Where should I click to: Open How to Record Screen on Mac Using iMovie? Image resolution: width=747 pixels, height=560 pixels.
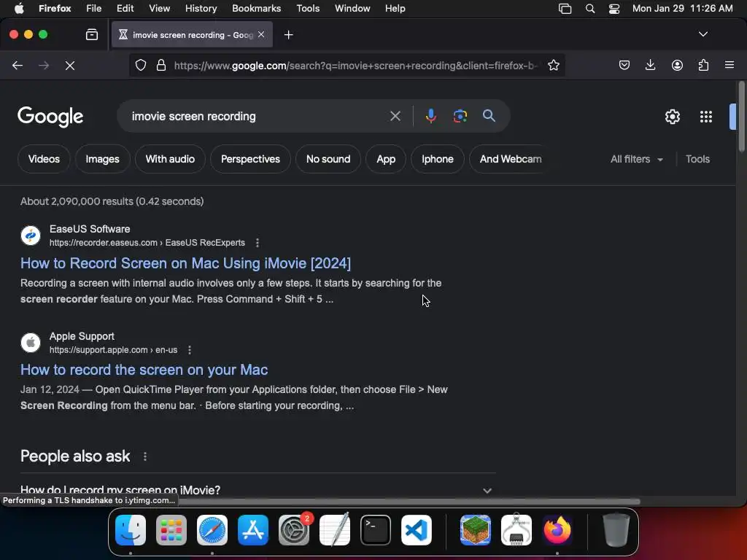coord(185,263)
